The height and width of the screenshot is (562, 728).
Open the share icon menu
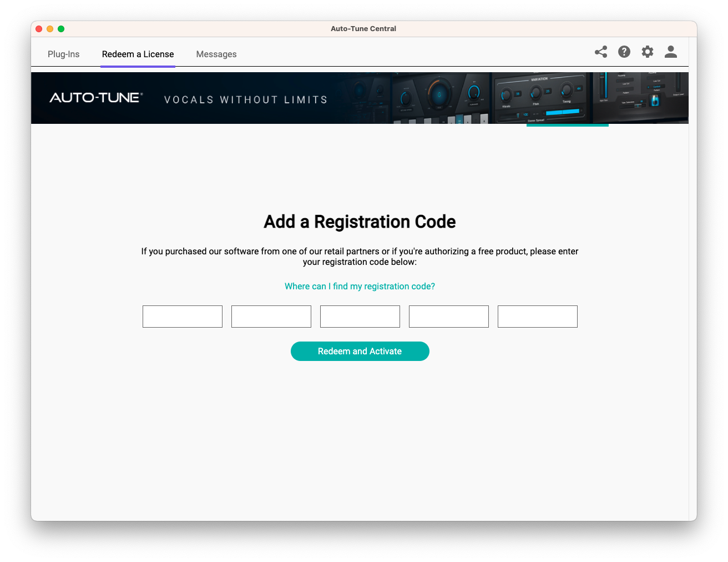pos(601,52)
